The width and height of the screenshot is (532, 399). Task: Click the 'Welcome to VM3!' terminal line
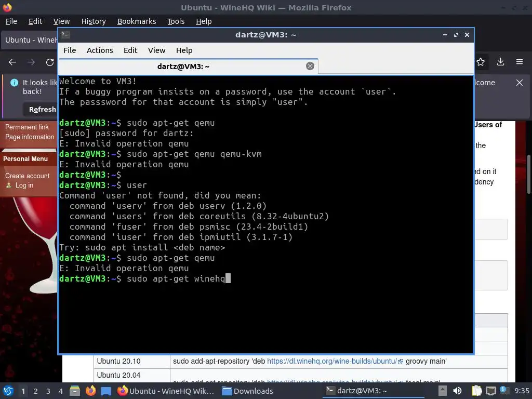tap(98, 81)
